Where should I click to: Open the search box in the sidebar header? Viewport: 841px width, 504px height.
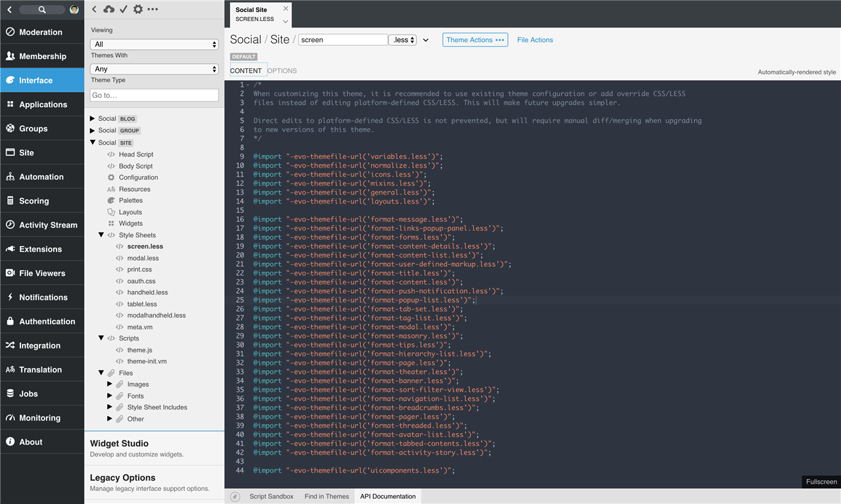pyautogui.click(x=42, y=10)
